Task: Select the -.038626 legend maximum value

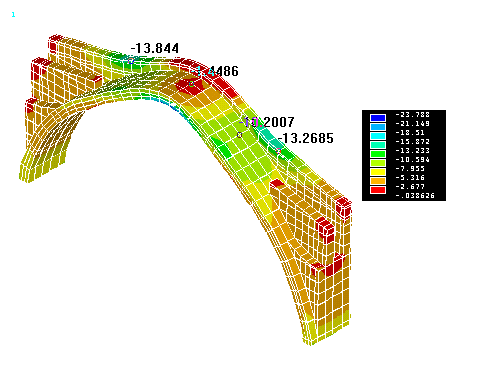Action: pos(415,196)
